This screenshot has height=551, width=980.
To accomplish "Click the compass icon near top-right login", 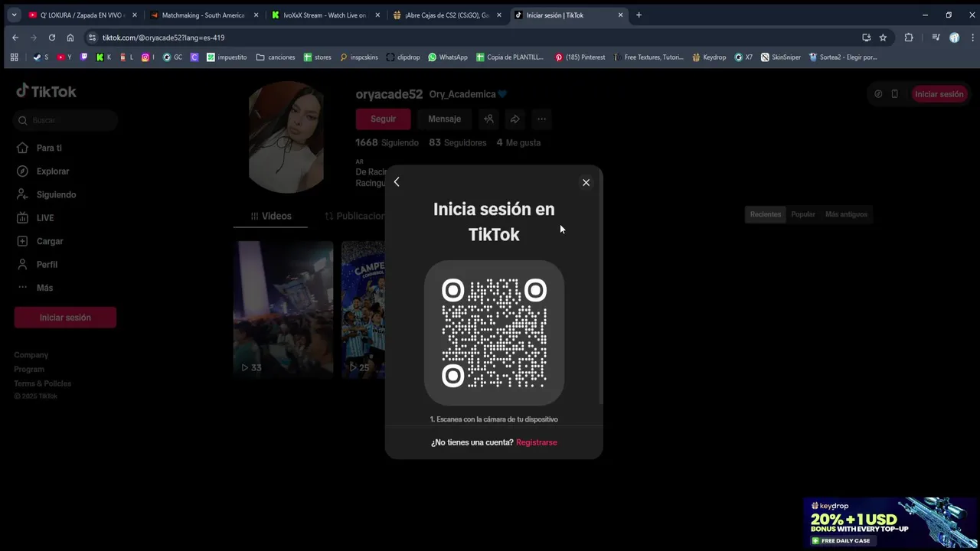I will coord(878,94).
